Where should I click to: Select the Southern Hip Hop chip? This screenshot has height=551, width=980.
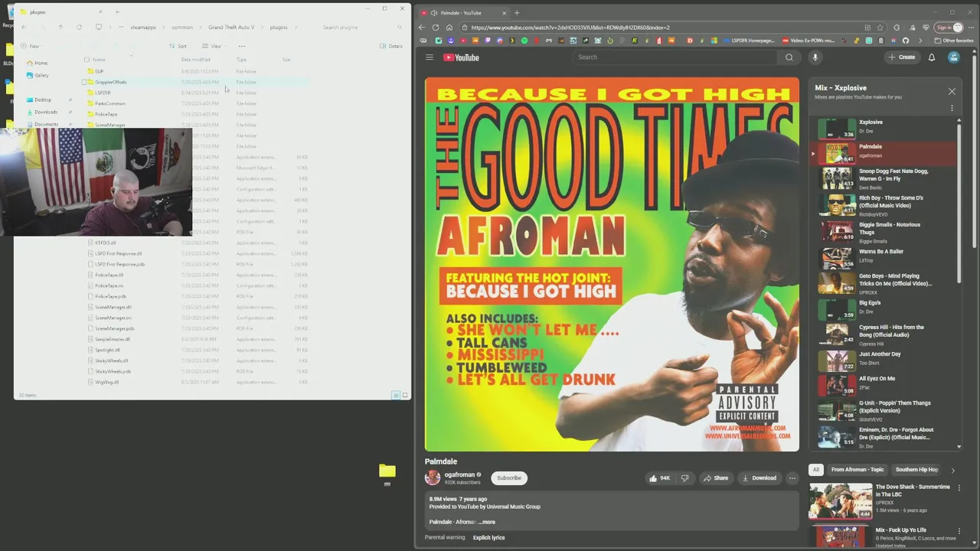click(x=916, y=470)
